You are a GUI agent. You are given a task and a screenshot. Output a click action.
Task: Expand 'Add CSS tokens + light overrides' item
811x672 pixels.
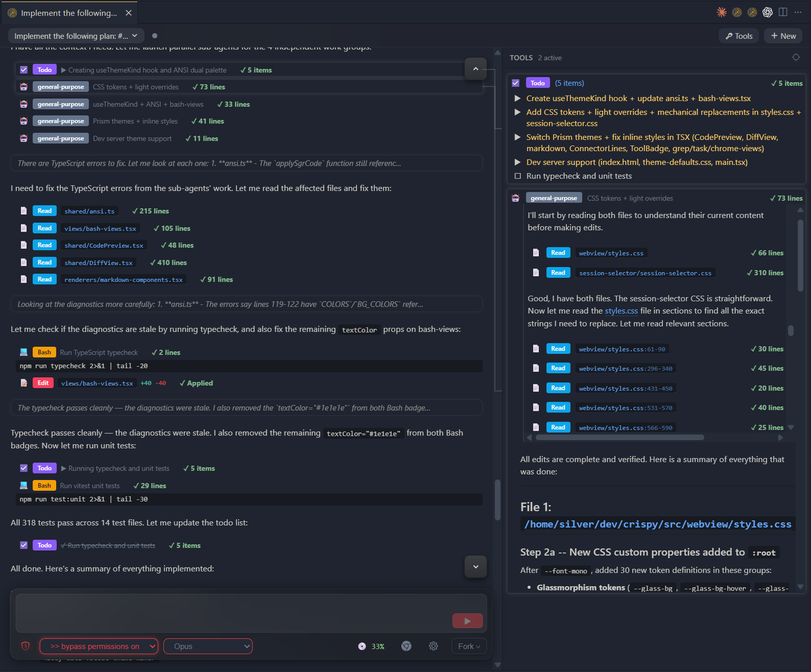[x=517, y=112]
